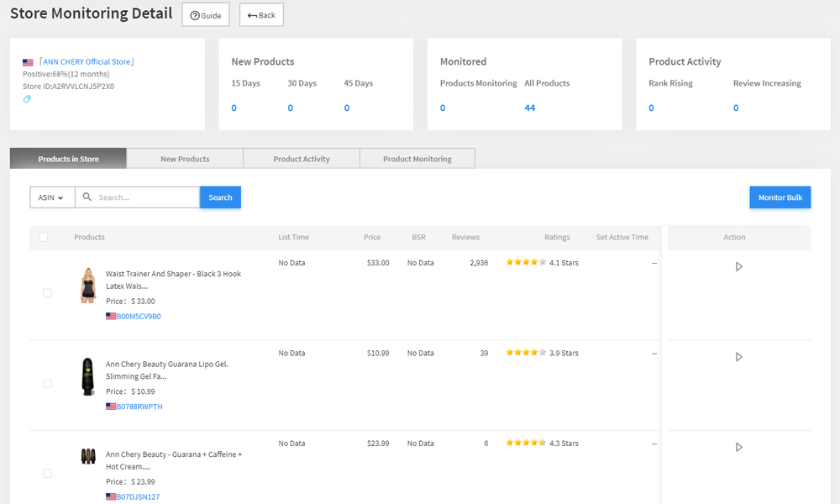Click the US flag beside ANN CHERY Official Store
The height and width of the screenshot is (504, 840).
(28, 62)
